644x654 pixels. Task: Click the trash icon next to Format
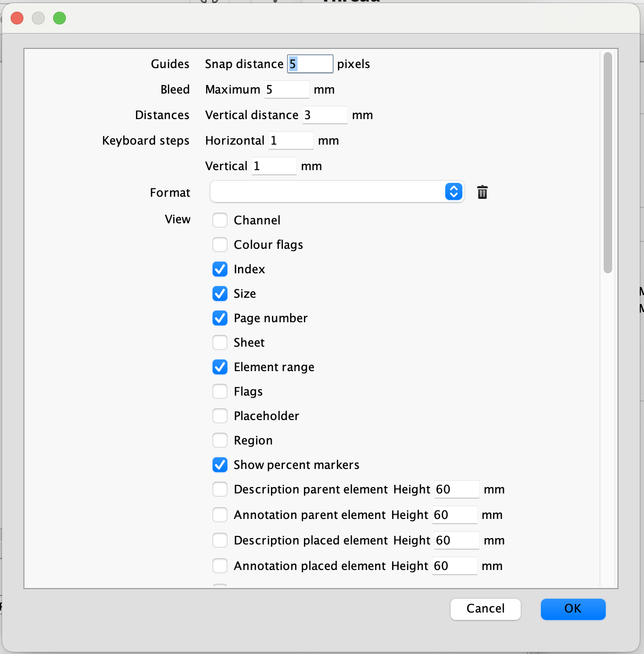point(482,192)
